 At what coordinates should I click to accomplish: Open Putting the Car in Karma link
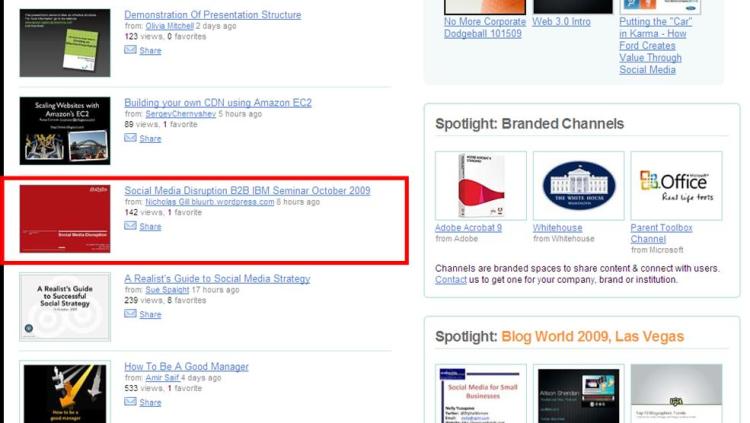click(655, 46)
